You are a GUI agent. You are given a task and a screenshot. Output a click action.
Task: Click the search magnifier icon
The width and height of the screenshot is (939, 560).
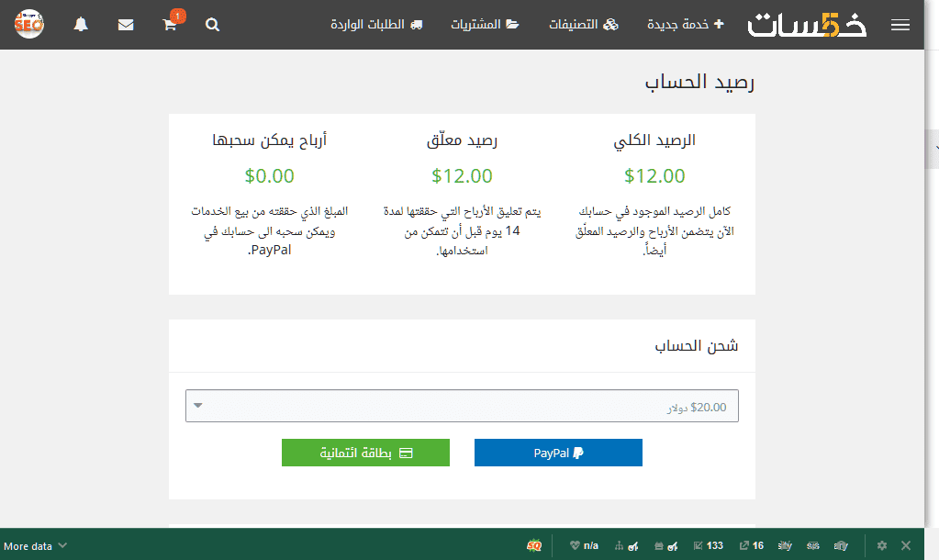[x=212, y=25]
